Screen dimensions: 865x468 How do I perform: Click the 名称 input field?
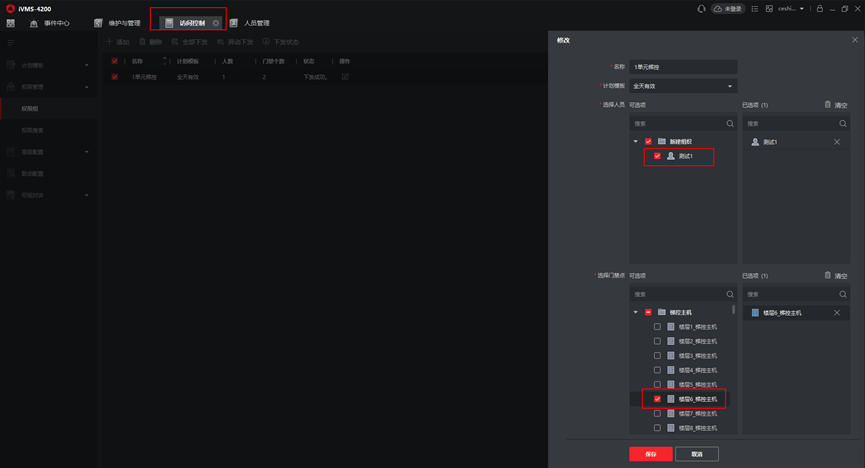683,67
